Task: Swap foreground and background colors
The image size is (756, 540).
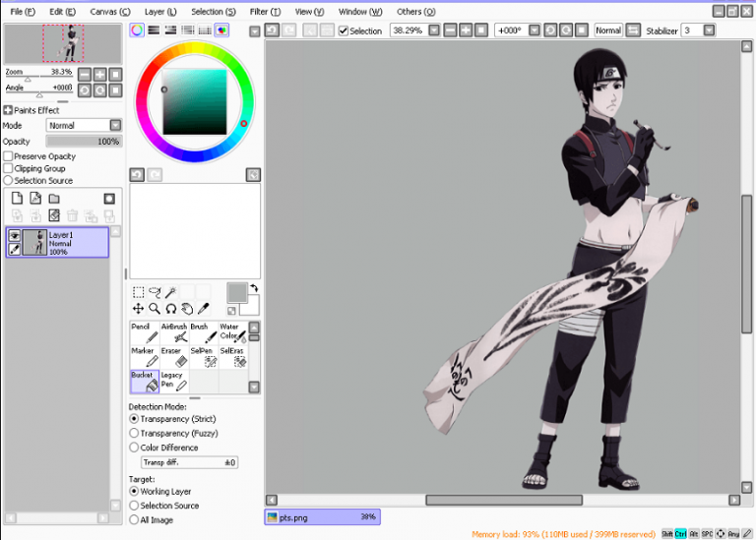Action: click(254, 288)
